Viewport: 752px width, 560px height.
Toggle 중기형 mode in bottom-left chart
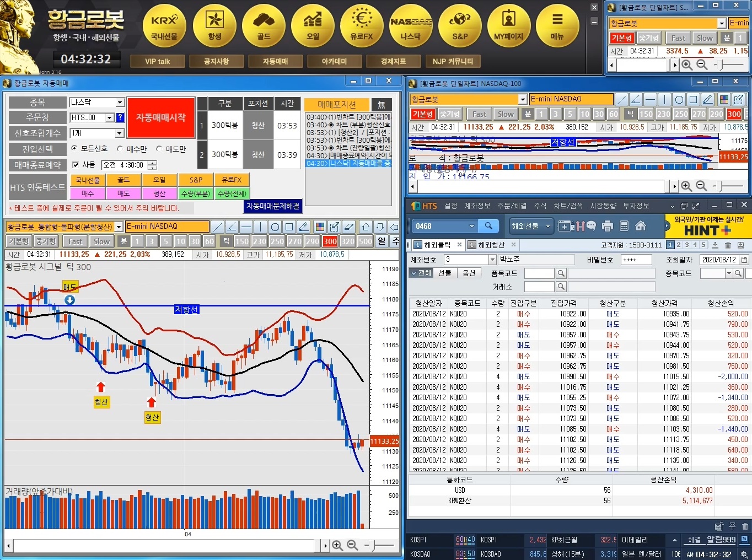46,241
